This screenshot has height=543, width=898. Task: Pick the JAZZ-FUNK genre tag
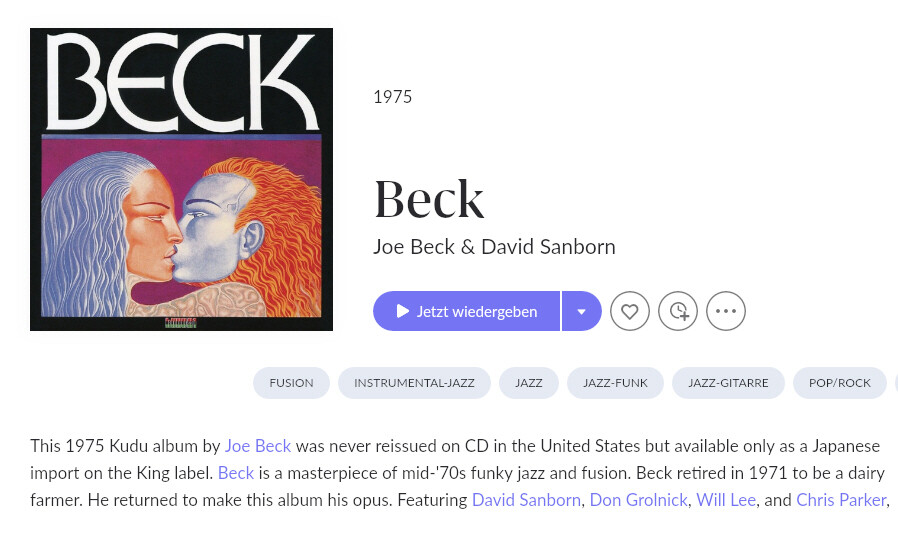(x=615, y=383)
